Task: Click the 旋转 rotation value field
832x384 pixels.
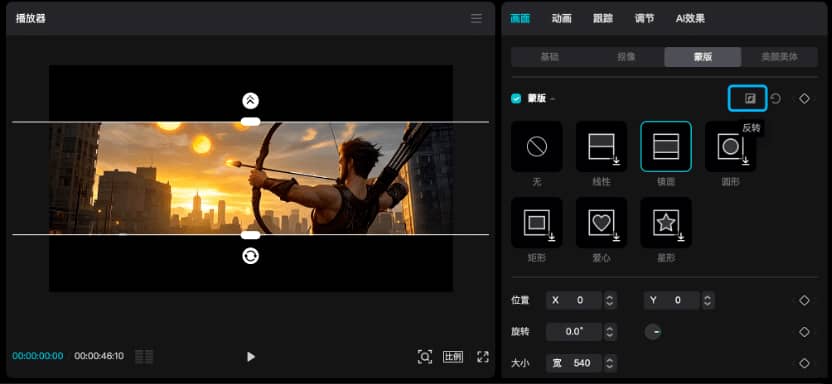Action: [x=574, y=332]
